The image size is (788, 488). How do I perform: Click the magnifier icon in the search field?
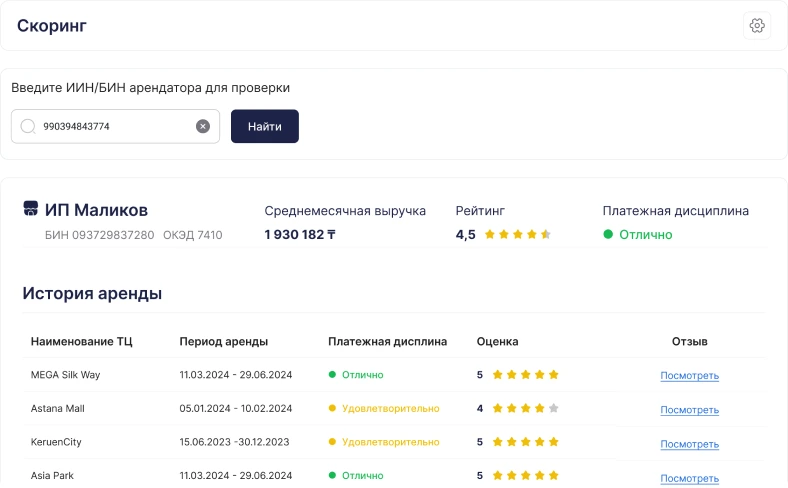(x=28, y=126)
